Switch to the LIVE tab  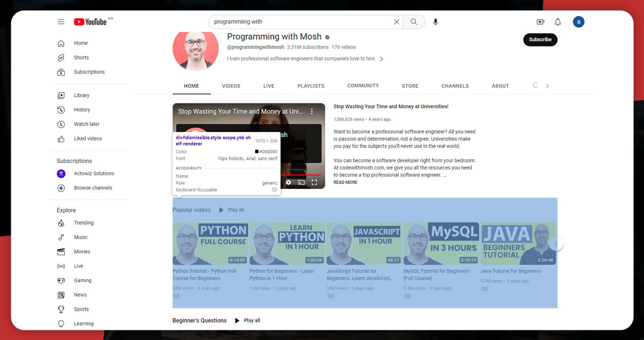(x=269, y=86)
